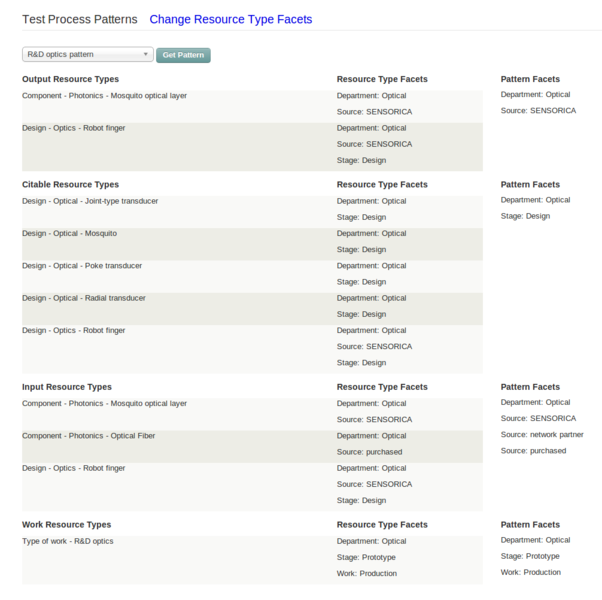Click Department: Optical in Output Pattern Facets
602x600 pixels.
click(x=535, y=94)
